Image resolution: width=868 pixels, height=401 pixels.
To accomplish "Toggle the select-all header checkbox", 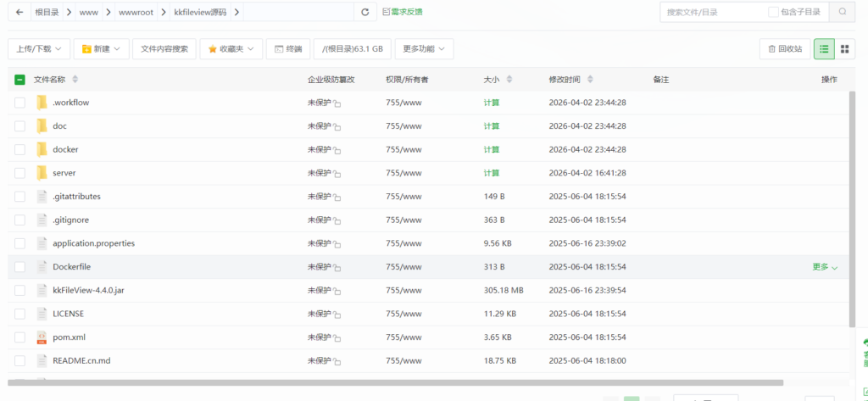I will coord(19,80).
